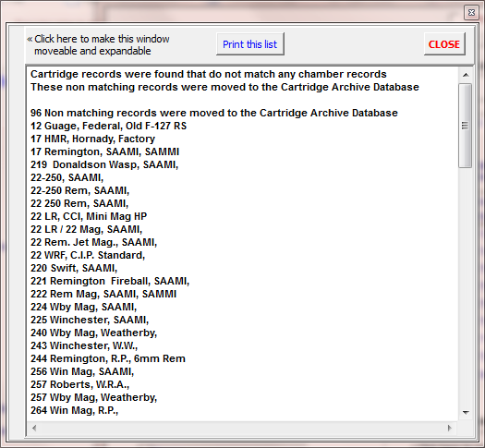The height and width of the screenshot is (448, 485).
Task: Click the horizontal scrollbar right arrow
Action: pyautogui.click(x=449, y=428)
